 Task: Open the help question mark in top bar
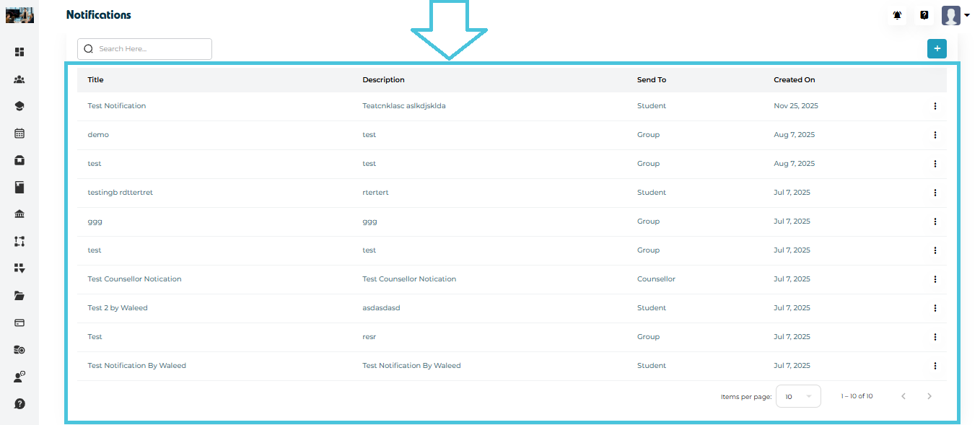(924, 15)
